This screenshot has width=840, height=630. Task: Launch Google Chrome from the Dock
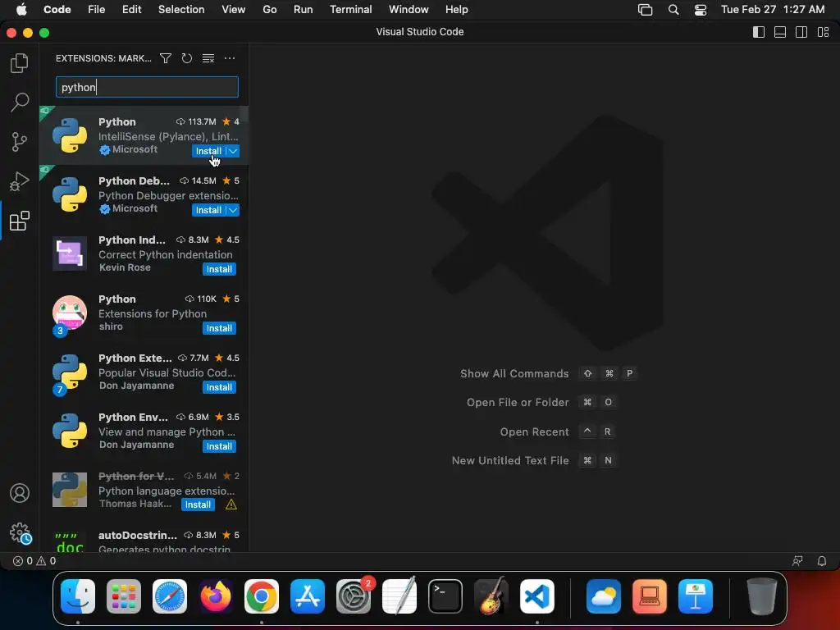(x=262, y=596)
